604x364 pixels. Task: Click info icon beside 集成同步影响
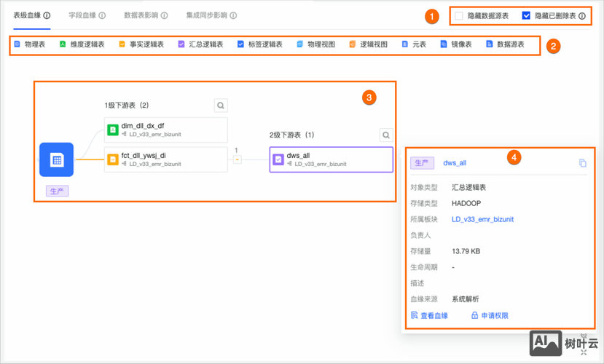click(x=233, y=15)
